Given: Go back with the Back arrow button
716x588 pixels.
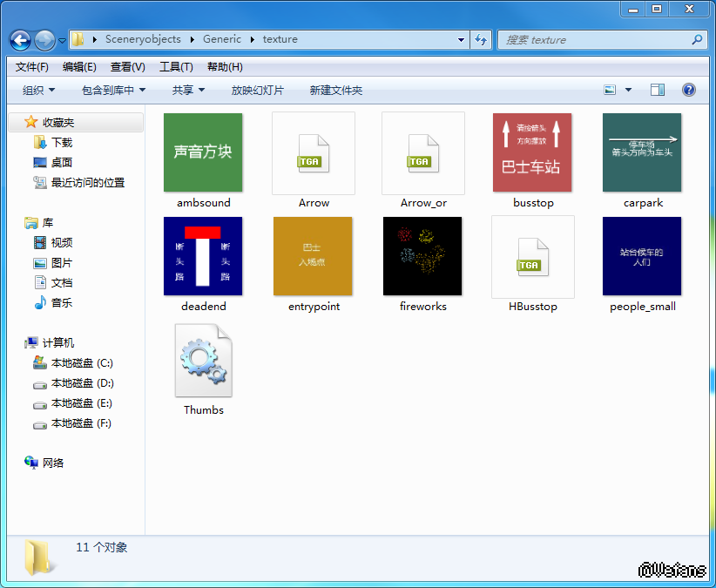Looking at the screenshot, I should point(21,40).
